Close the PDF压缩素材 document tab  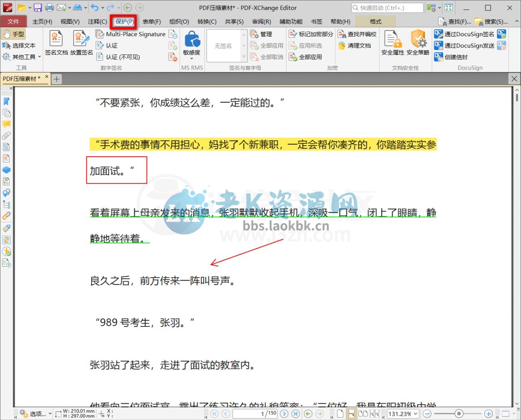pyautogui.click(x=46, y=77)
